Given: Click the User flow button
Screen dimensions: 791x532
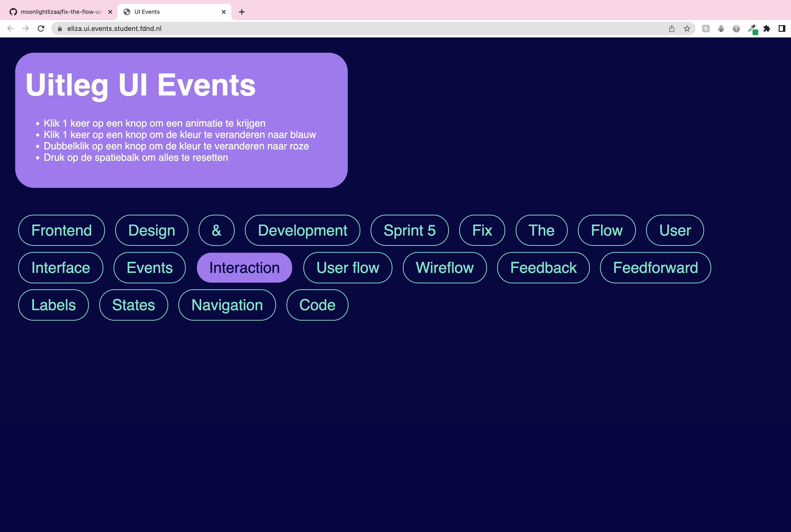Looking at the screenshot, I should [x=348, y=268].
